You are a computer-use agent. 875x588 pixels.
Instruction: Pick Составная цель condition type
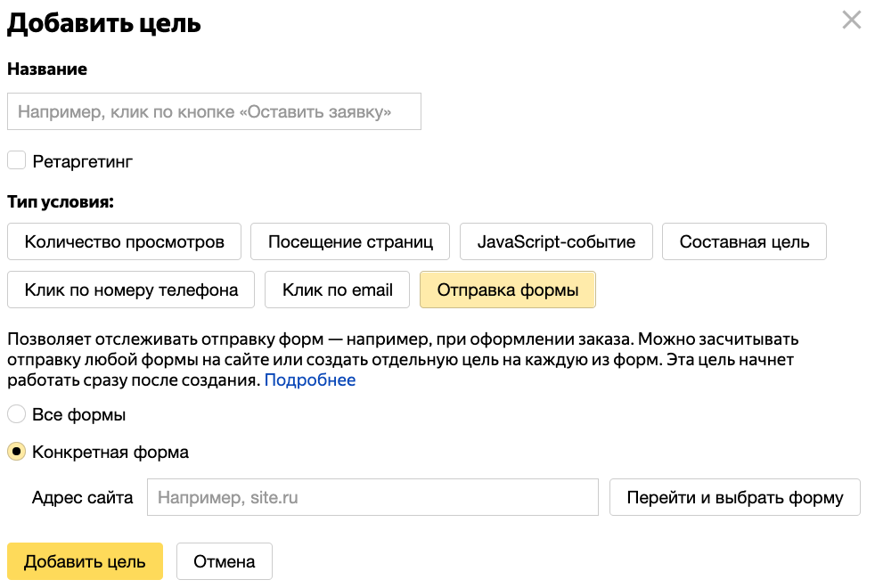744,241
